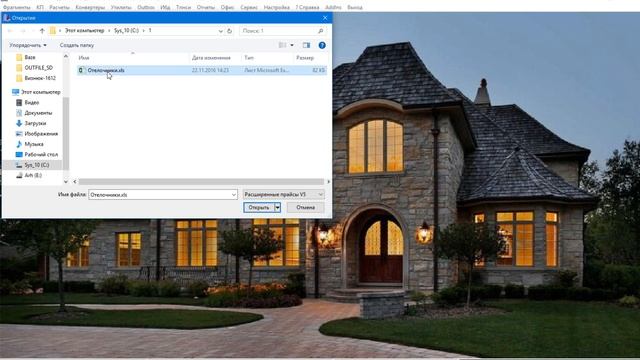Toggle the preview pane icon
Image resolution: width=640 pixels, height=360 pixels.
click(307, 45)
